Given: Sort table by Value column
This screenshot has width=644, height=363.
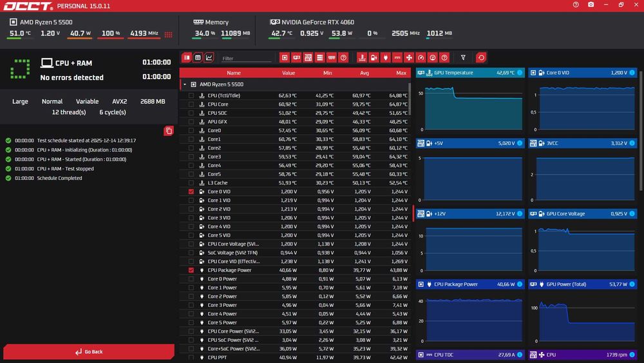Looking at the screenshot, I should 289,73.
